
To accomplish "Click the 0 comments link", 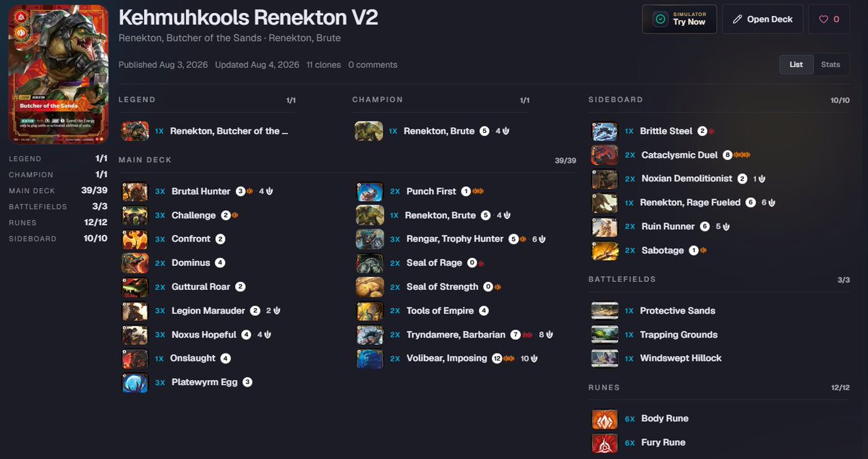I will pos(373,65).
